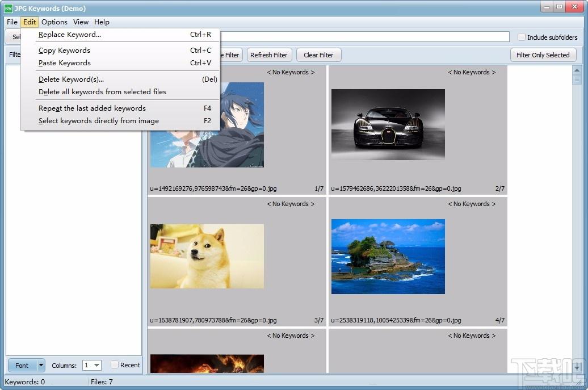Screen dimensions: 588x390
Task: Choose Select keywords directly from image
Action: click(x=120, y=121)
